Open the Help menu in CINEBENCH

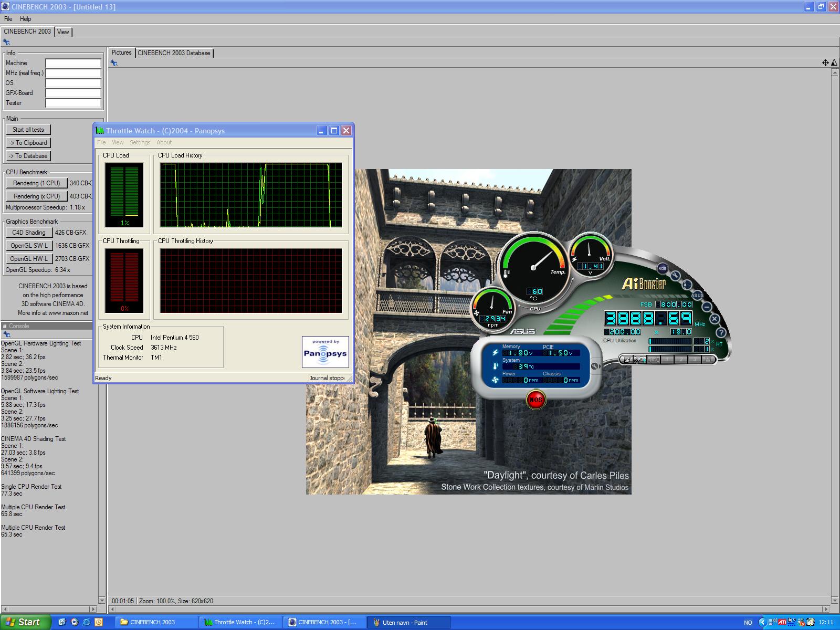coord(25,19)
